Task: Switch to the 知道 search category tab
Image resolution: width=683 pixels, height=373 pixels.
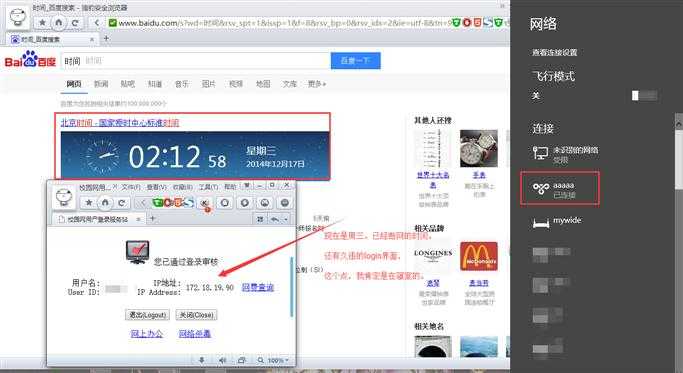Action: (155, 84)
